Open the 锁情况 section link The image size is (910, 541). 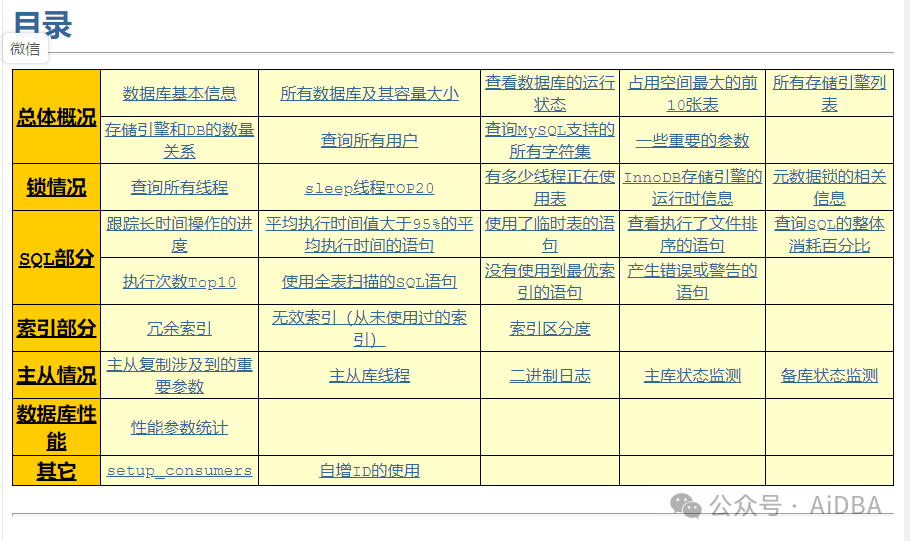(x=56, y=187)
